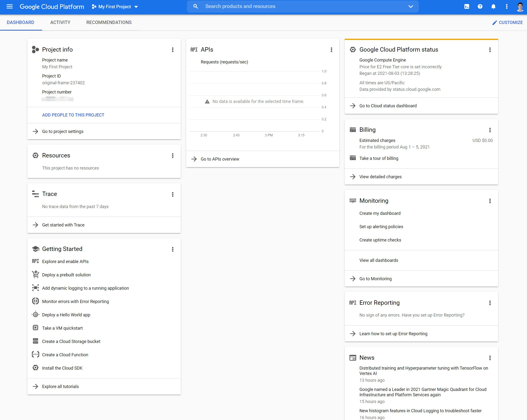The image size is (527, 420).
Task: Open the help icon in the top bar
Action: tap(479, 7)
